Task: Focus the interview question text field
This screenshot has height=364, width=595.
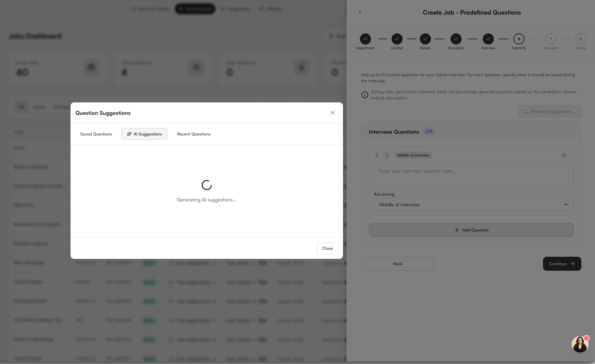Action: point(471,174)
